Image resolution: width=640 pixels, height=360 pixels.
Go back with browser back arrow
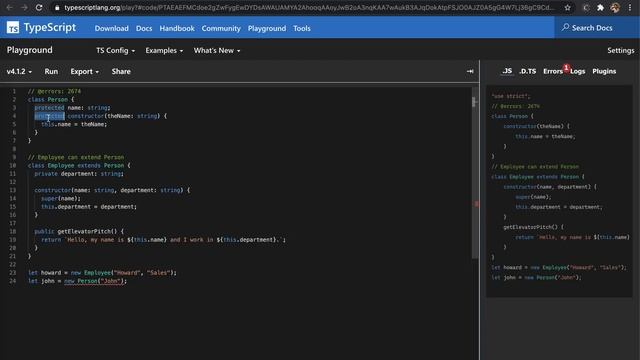point(9,7)
